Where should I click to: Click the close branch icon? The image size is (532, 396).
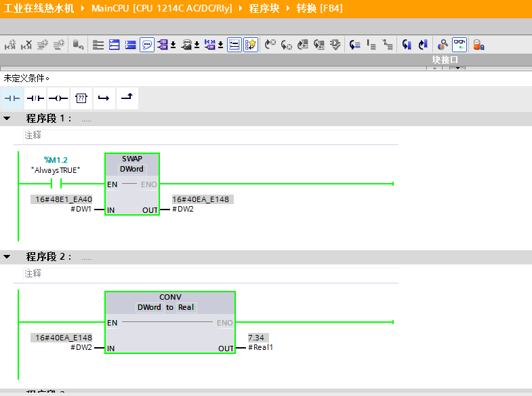tap(127, 98)
